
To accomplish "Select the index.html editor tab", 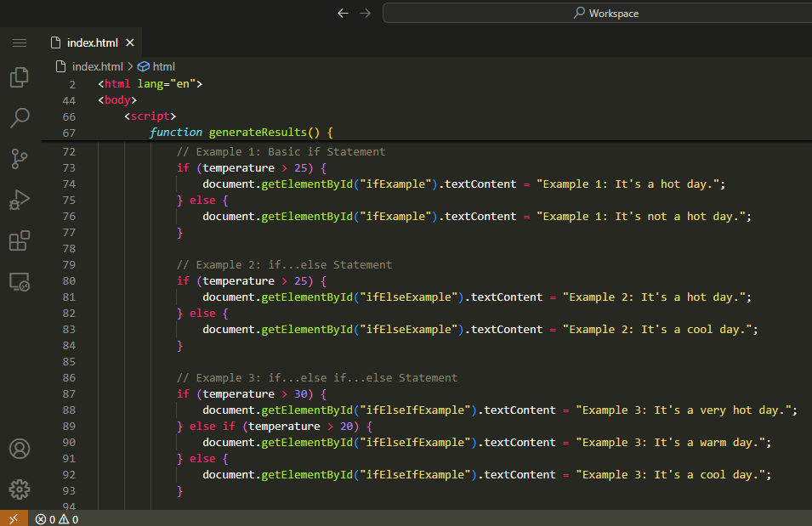I will click(x=92, y=42).
